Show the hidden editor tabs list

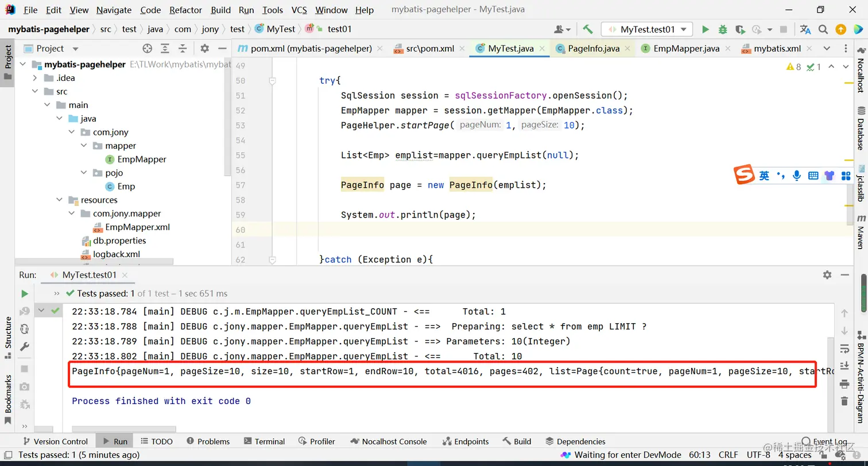click(x=827, y=49)
